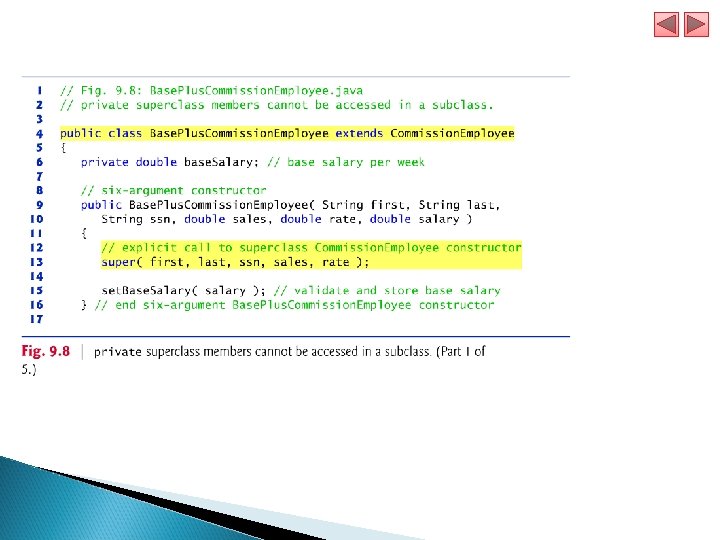The height and width of the screenshot is (540, 720).
Task: Select parameter line 'String ssn, double sales'
Action: click(x=287, y=219)
